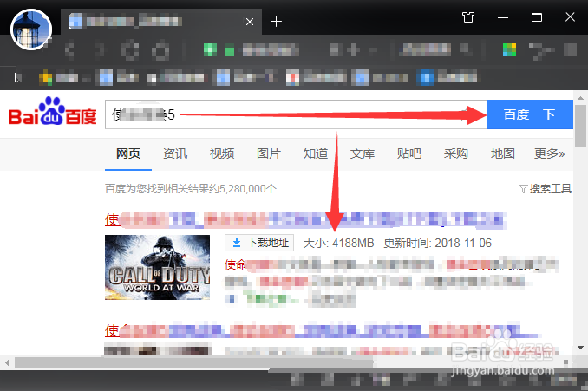This screenshot has width=588, height=391.
Task: Switch to the 资讯 tab
Action: tap(175, 153)
